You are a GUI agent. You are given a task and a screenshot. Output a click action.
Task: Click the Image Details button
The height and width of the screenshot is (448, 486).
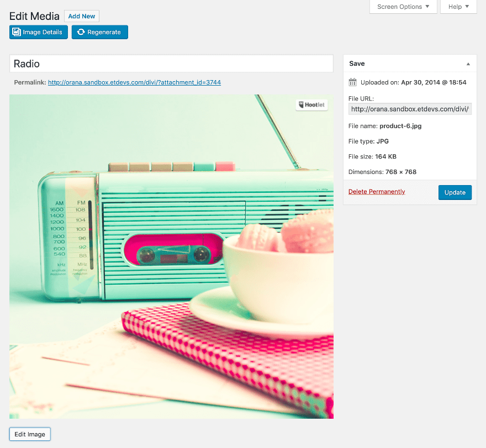click(x=39, y=32)
